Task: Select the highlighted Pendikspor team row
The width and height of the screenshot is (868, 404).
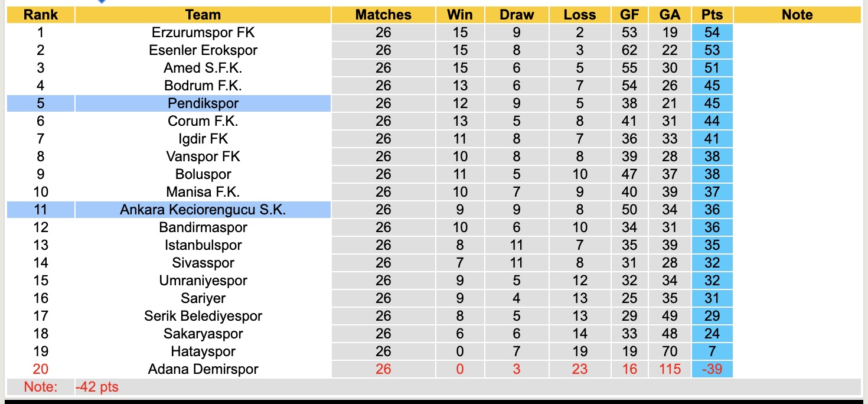Action: pyautogui.click(x=203, y=103)
